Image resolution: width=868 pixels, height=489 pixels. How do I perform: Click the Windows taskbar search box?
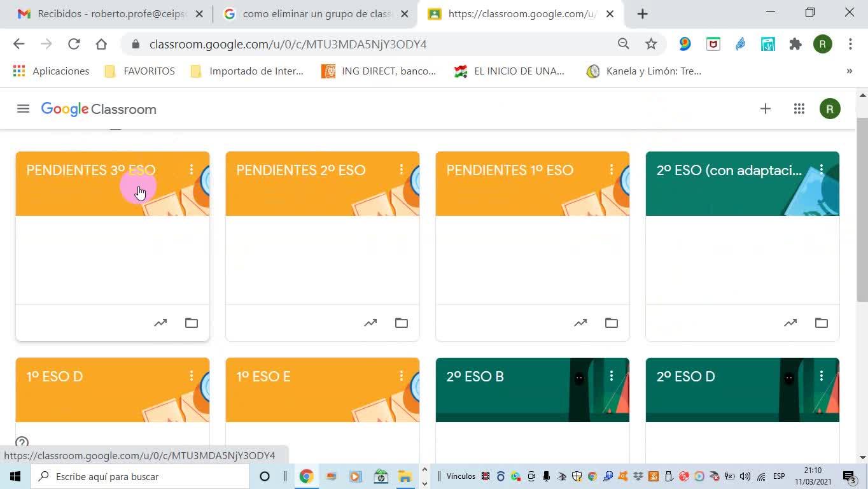point(140,476)
